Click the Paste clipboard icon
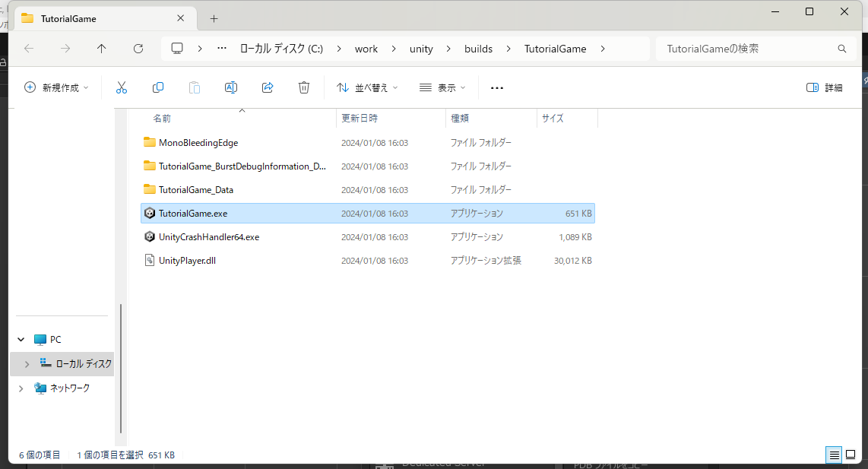 (x=195, y=87)
